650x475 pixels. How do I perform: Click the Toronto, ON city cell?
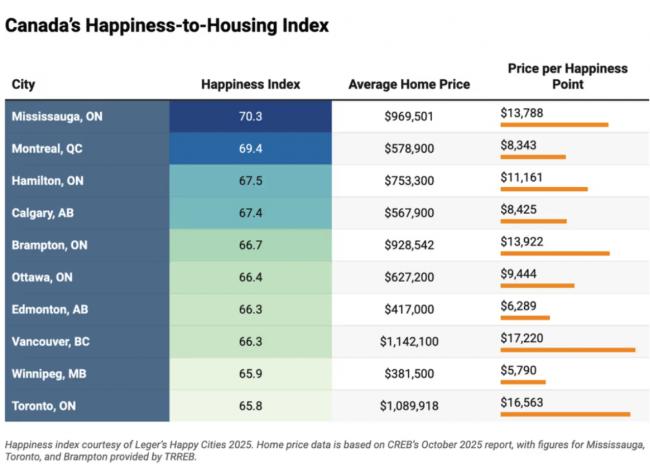pos(46,406)
